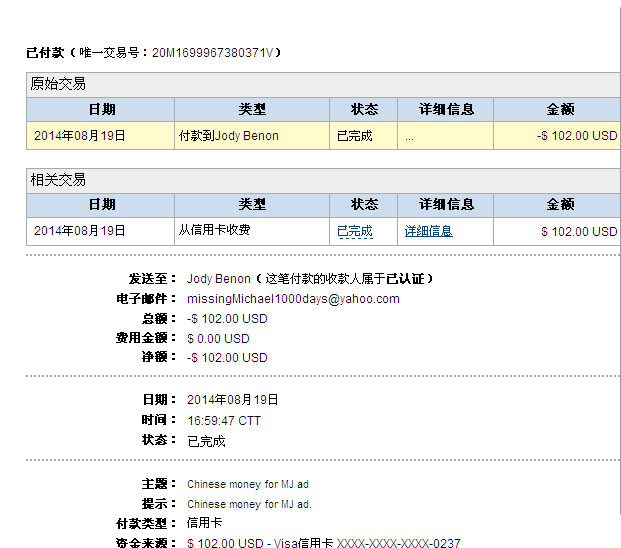Click the 已完成 link in related transactions

pos(354,231)
